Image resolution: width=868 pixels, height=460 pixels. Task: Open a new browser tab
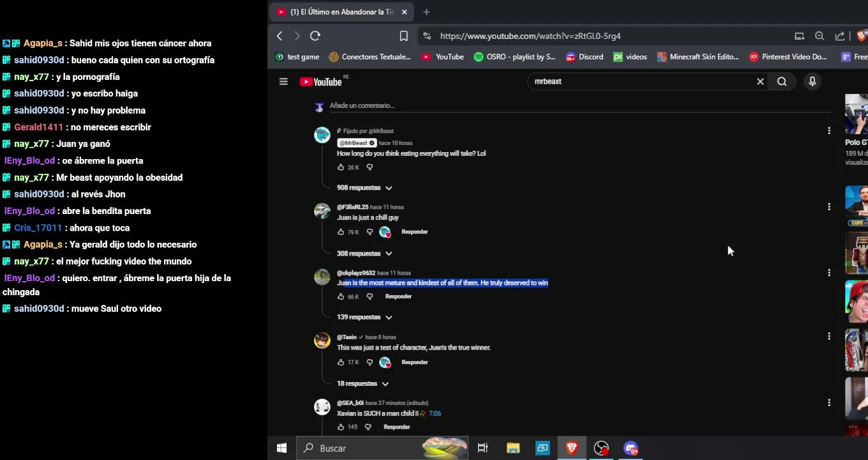coord(426,12)
